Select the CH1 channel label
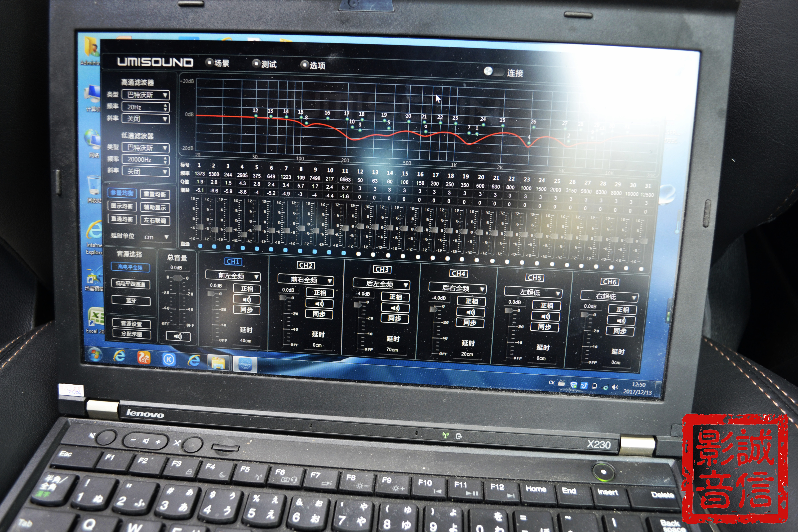 [233, 262]
